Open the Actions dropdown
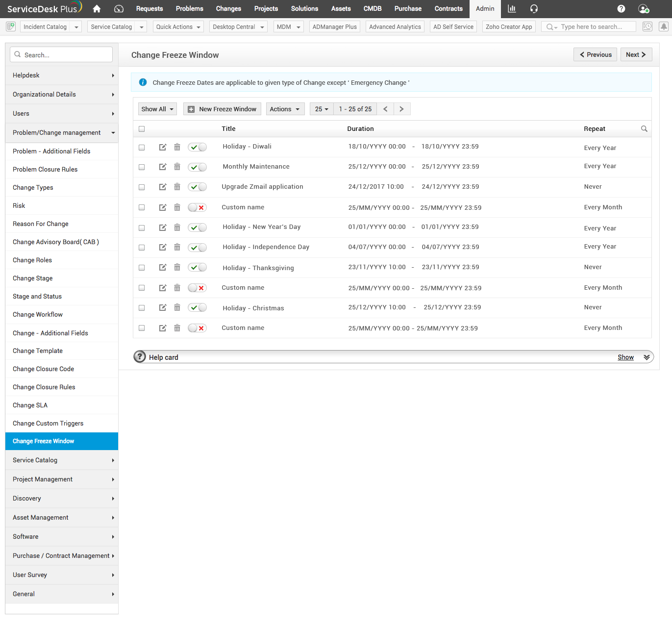672x629 pixels. [x=285, y=109]
